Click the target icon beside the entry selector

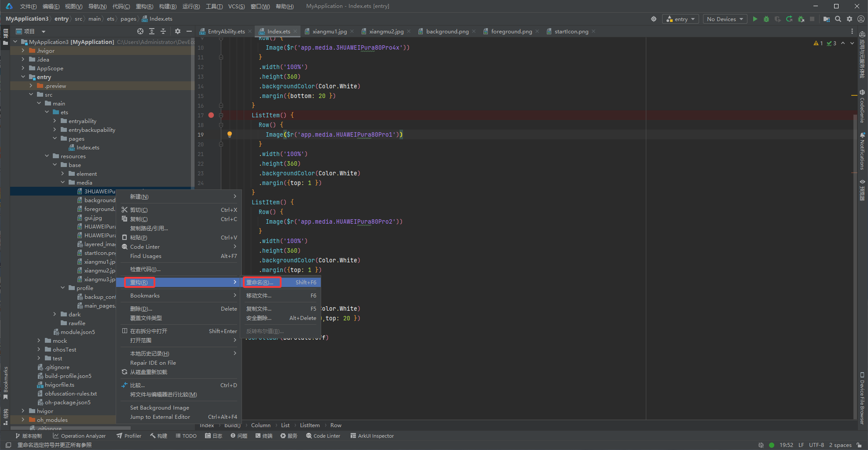(x=654, y=19)
